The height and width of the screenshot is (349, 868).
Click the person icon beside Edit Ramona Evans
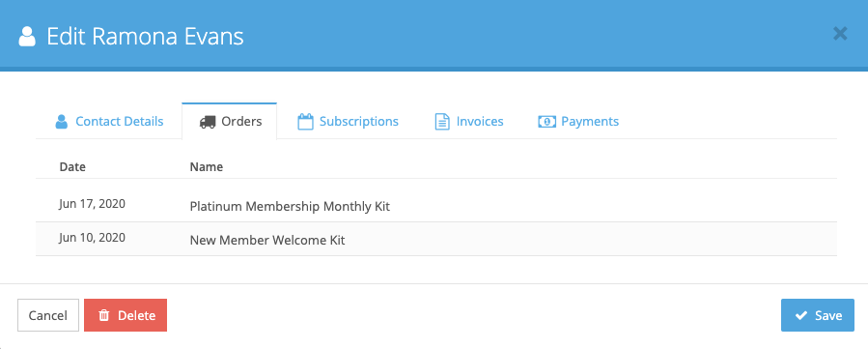coord(27,37)
